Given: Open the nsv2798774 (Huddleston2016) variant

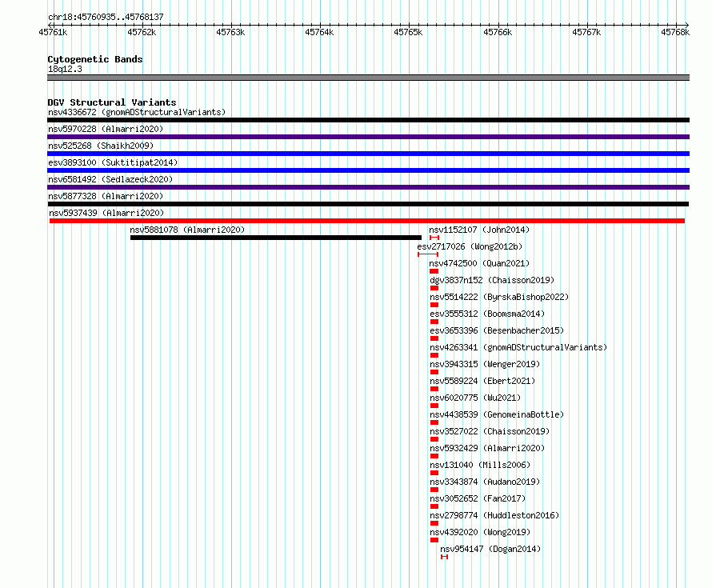Looking at the screenshot, I should coord(494,515).
